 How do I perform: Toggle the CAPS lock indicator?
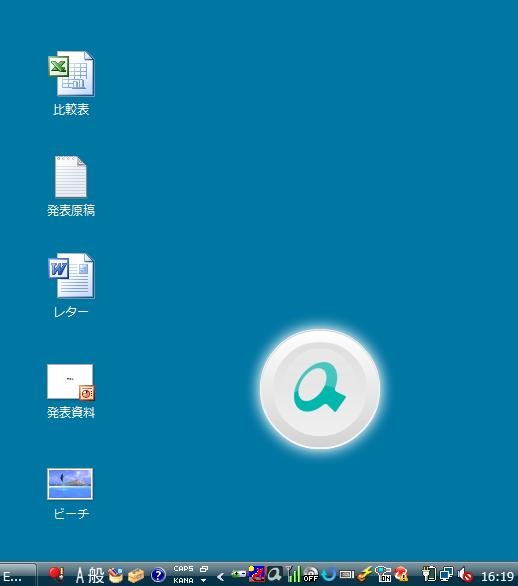(184, 568)
